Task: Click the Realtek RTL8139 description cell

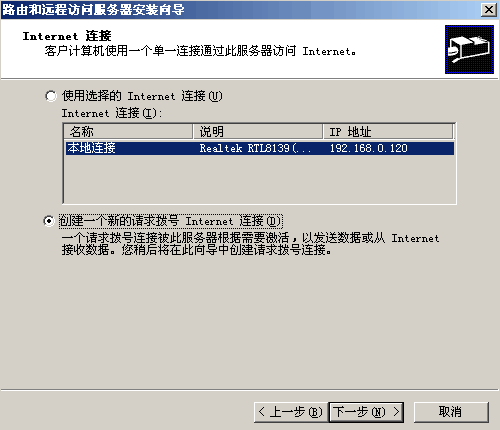Action: click(255, 148)
